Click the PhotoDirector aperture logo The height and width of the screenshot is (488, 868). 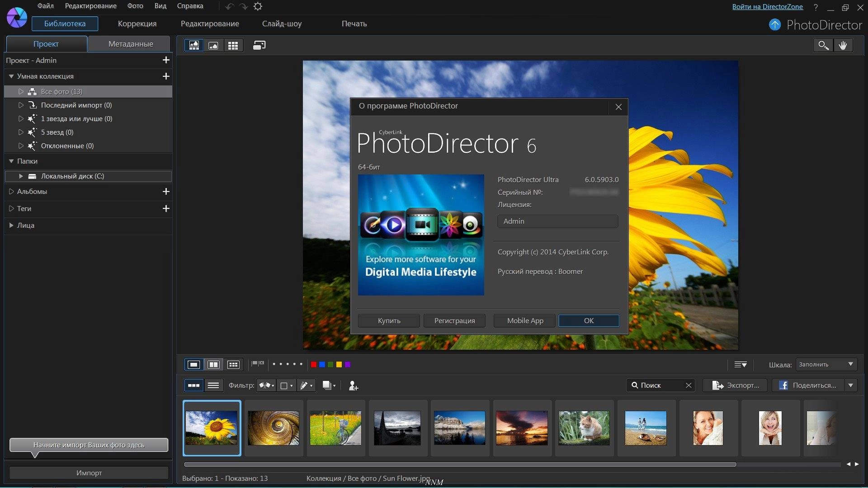17,17
